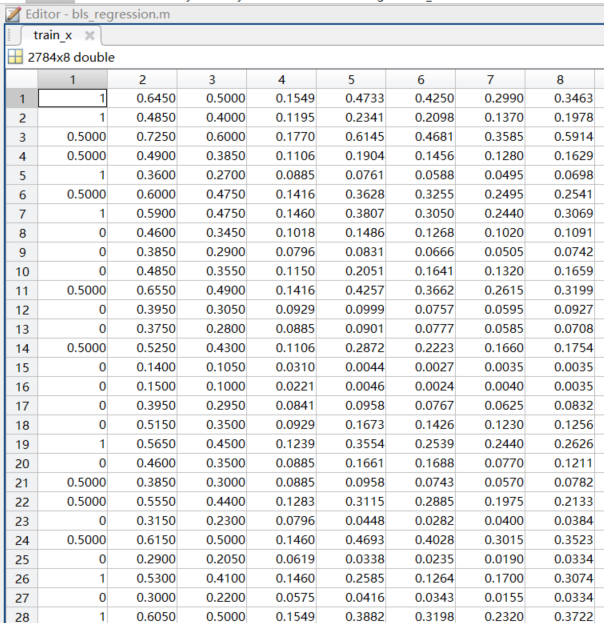Image resolution: width=604 pixels, height=623 pixels.
Task: Click cell 0.0619 in row 25
Action: point(281,559)
